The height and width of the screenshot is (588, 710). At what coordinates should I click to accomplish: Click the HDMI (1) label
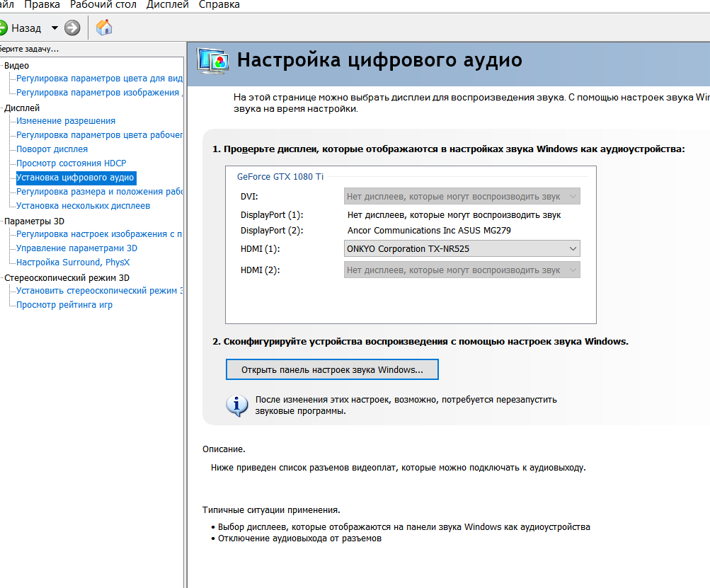[260, 249]
